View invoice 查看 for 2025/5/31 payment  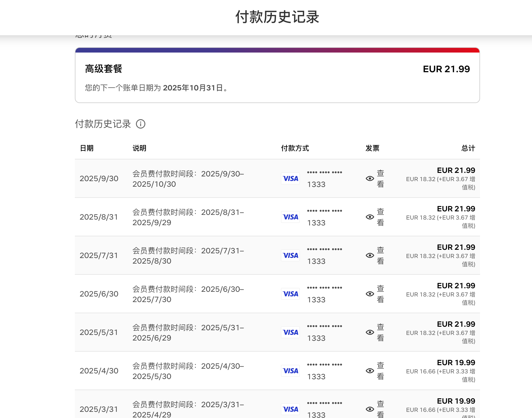(380, 332)
